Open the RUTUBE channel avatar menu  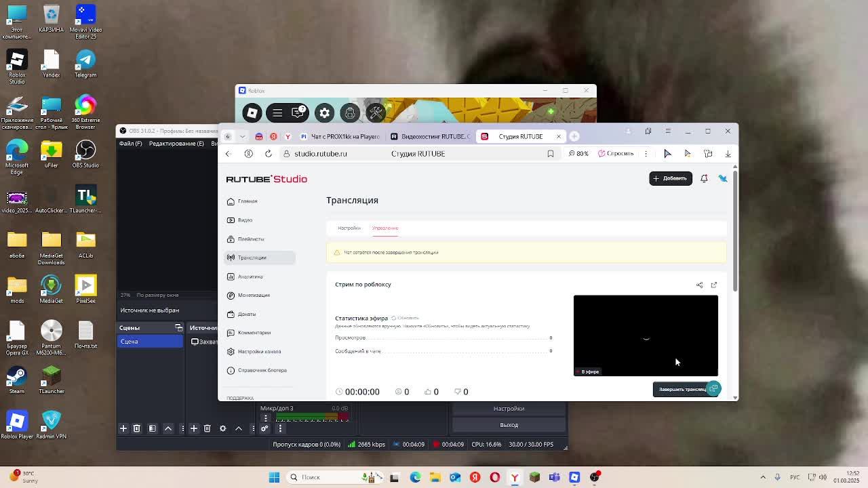(723, 178)
